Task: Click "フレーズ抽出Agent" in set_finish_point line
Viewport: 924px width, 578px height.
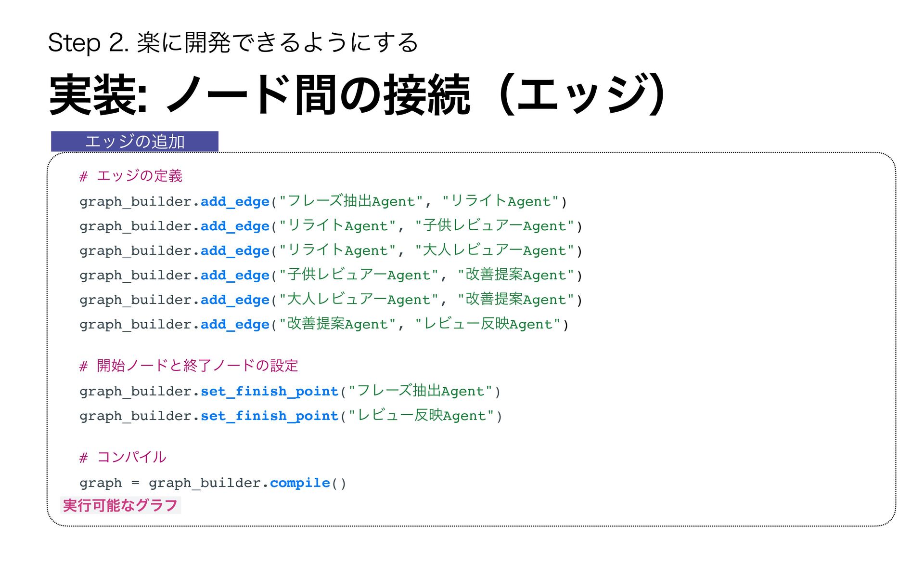Action: coord(420,391)
